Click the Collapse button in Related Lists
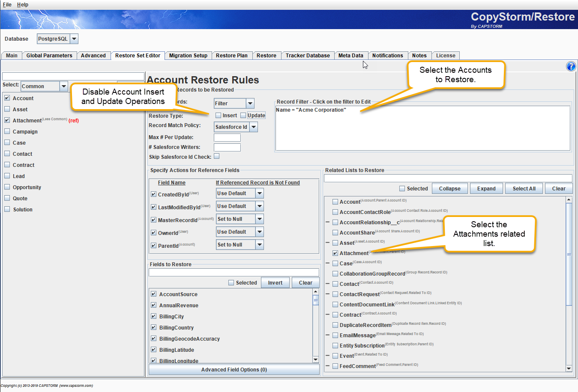The height and width of the screenshot is (392, 578). [450, 189]
